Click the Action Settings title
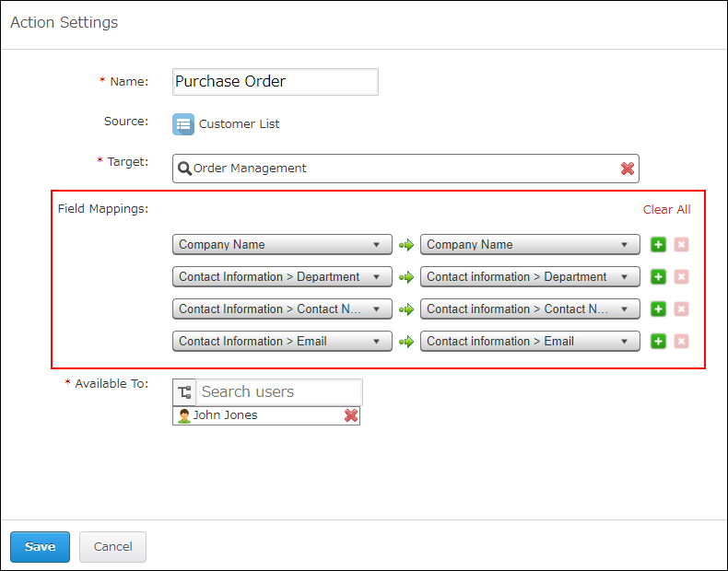 65,23
